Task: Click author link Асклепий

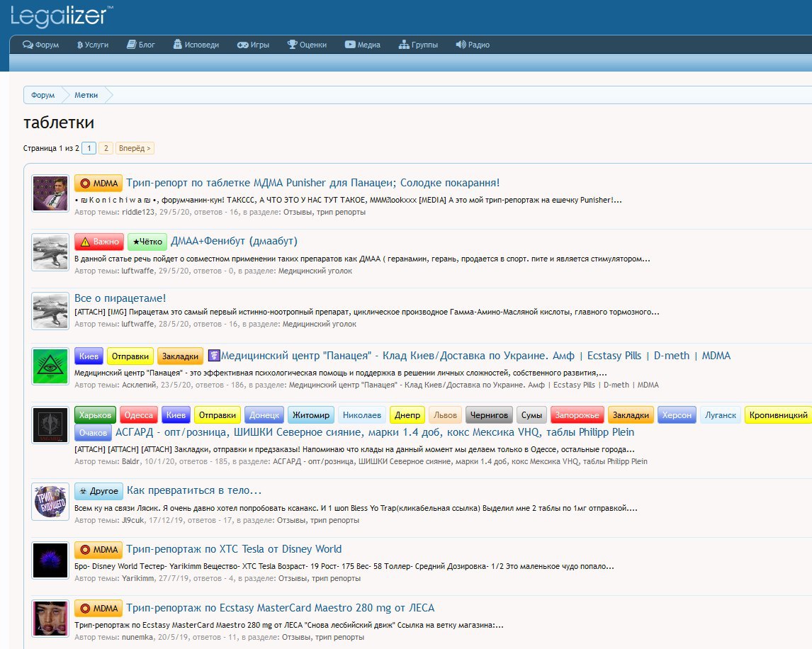Action: coord(139,385)
